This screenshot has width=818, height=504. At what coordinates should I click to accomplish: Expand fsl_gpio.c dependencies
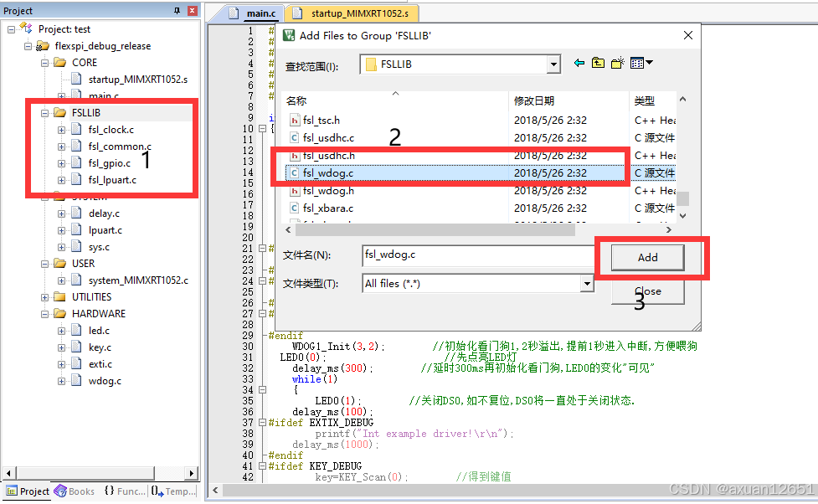pos(62,163)
